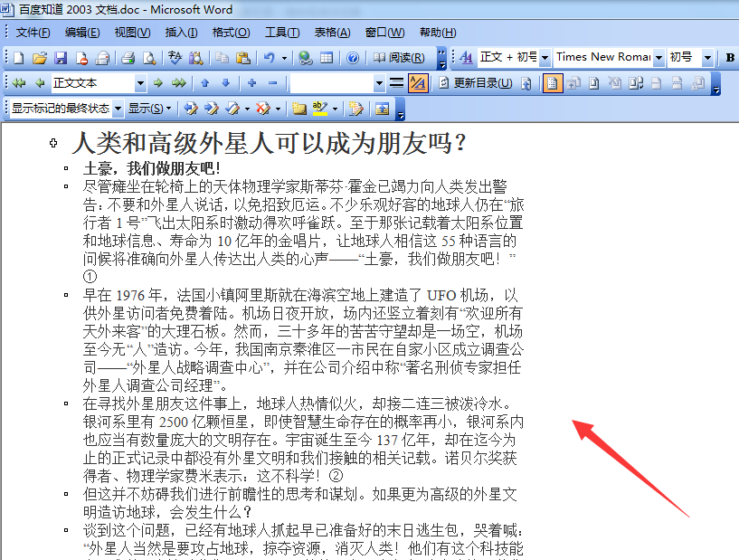Run spelling and grammar check
This screenshot has width=739, height=560.
(175, 58)
